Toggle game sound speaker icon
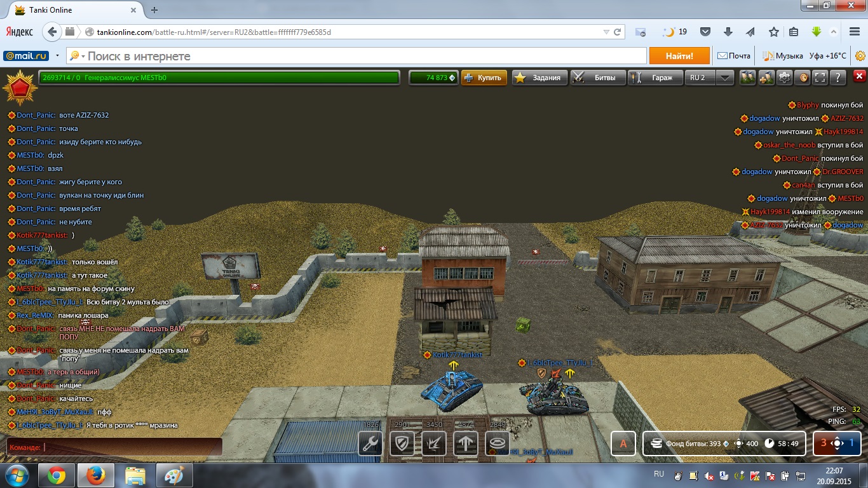Screen dimensions: 868x488 pos(803,78)
